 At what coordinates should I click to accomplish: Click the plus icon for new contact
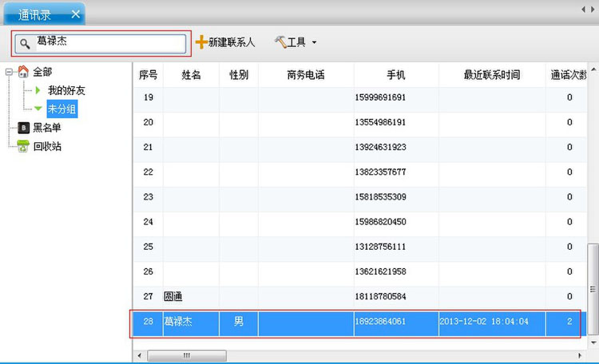tap(201, 42)
